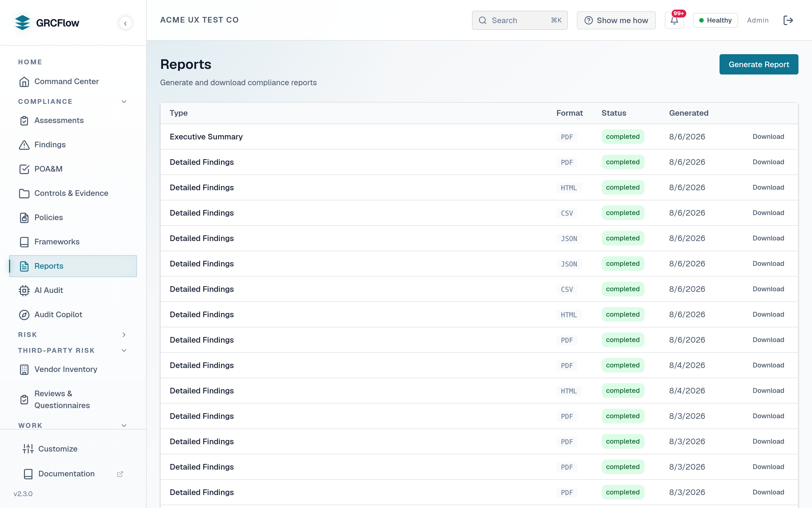The width and height of the screenshot is (812, 508).
Task: Click the Status column header
Action: [x=614, y=113]
